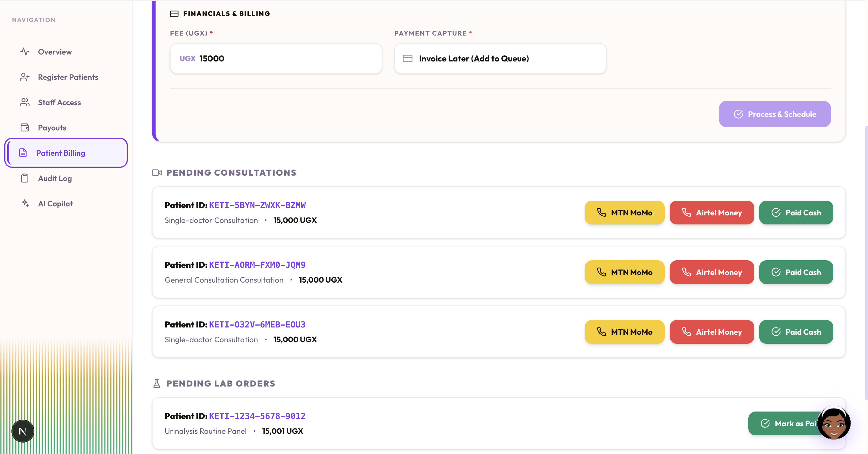
Task: Click the Audit Log clipboard icon
Action: click(25, 178)
